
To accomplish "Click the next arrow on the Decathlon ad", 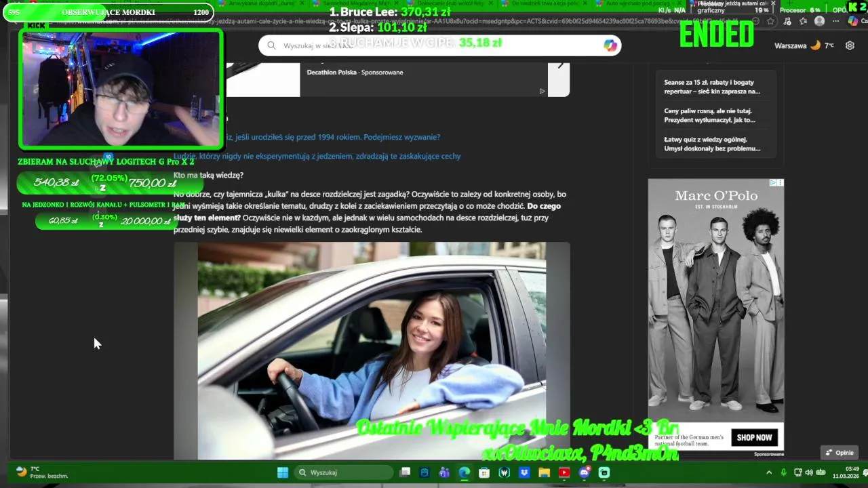I will (x=559, y=66).
